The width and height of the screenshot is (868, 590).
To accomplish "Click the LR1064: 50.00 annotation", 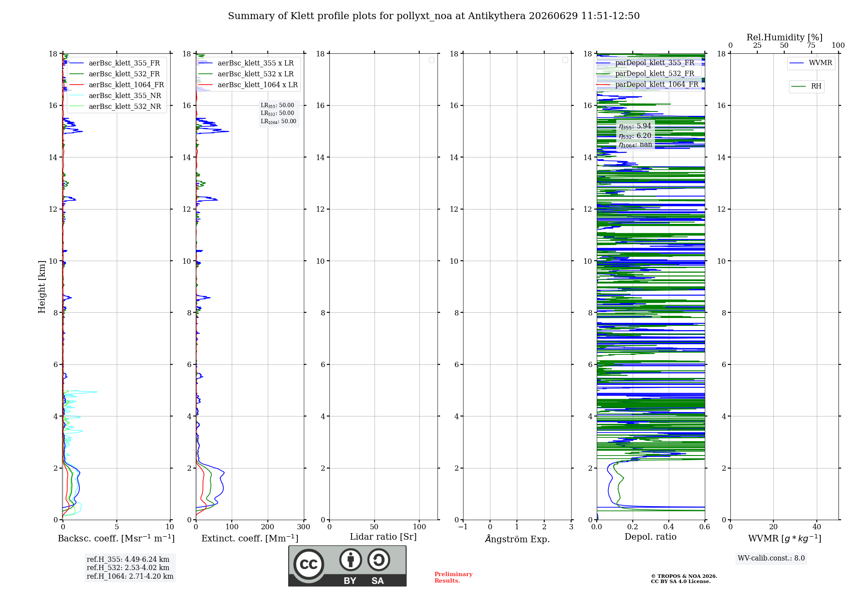I will point(279,121).
